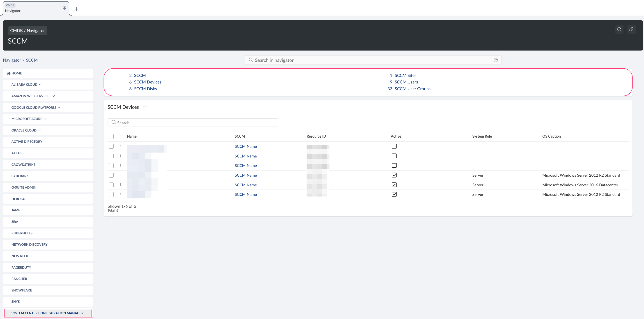Go to Jira navigator section
Image resolution: width=644 pixels, height=319 pixels.
pyautogui.click(x=48, y=222)
